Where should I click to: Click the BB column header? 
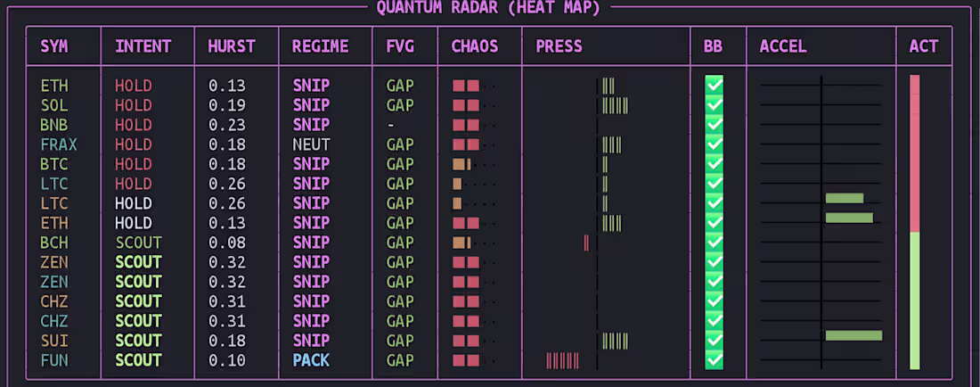point(713,46)
